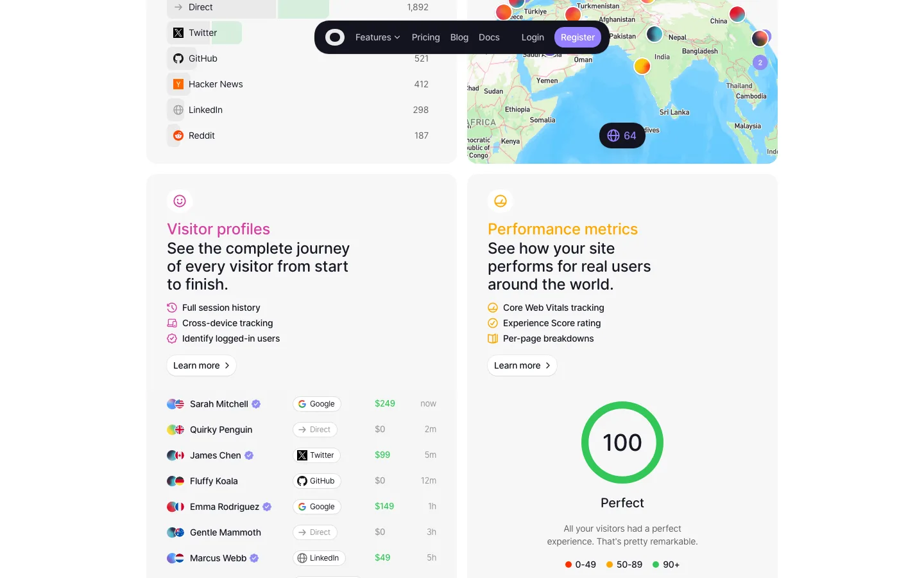Screen dimensions: 924x578
Task: Click the Performance metrics gauge icon
Action: point(501,201)
